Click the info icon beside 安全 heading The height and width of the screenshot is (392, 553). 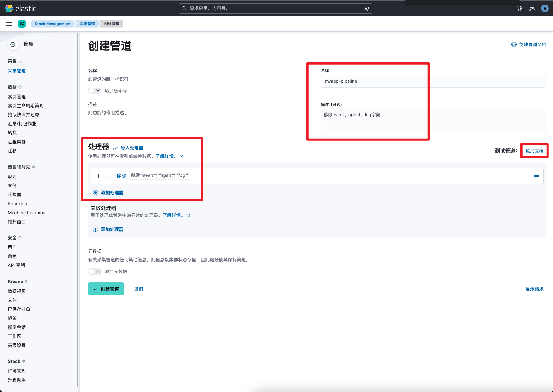coord(20,238)
